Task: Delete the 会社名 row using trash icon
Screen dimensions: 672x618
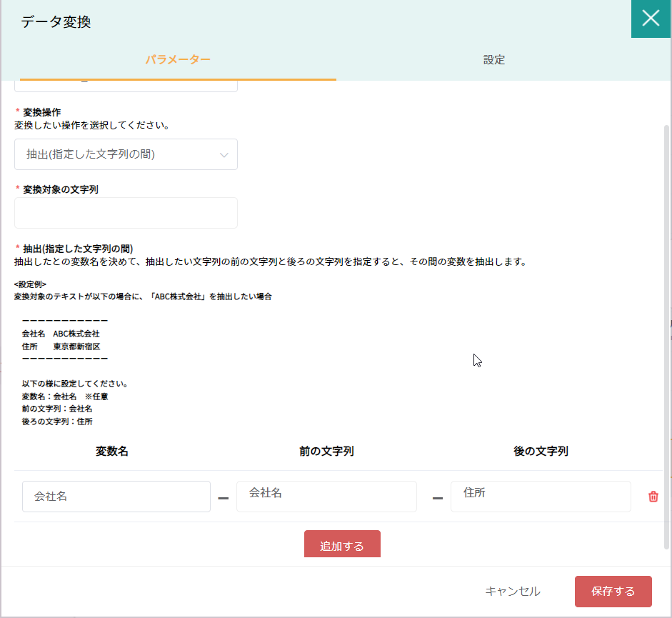Action: pyautogui.click(x=653, y=497)
